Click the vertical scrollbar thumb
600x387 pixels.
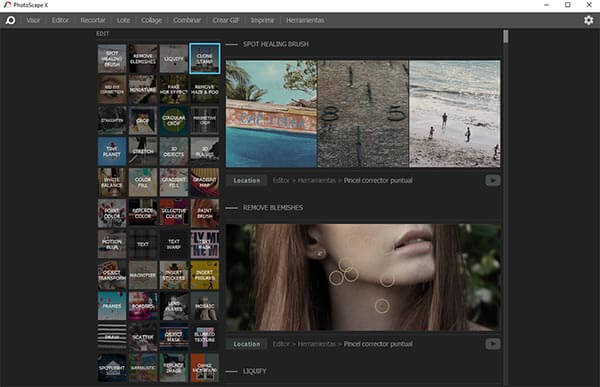(506, 37)
